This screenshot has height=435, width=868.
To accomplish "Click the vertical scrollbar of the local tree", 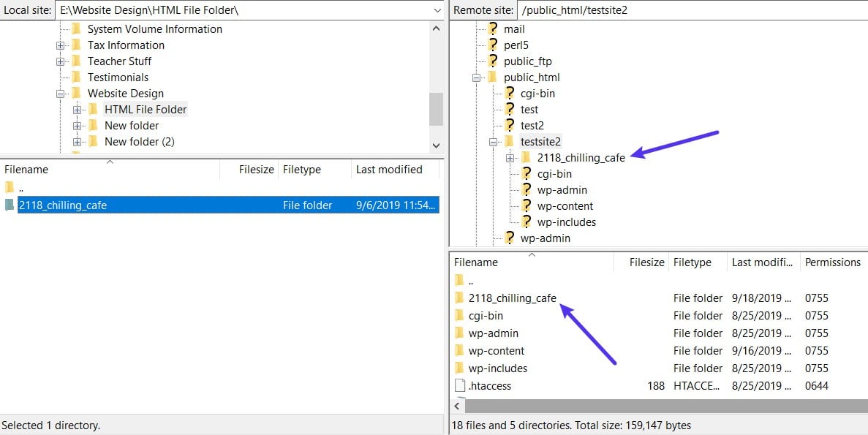I will (437, 110).
